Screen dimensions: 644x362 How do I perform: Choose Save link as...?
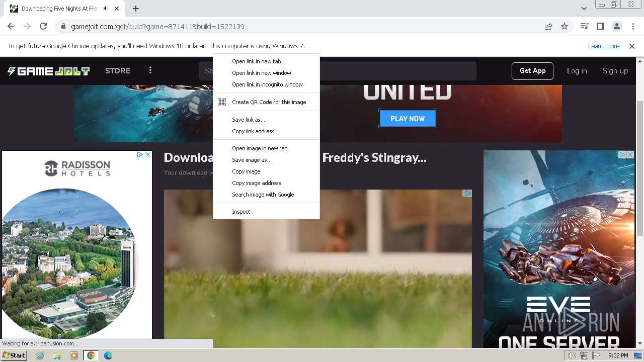[266, 120]
